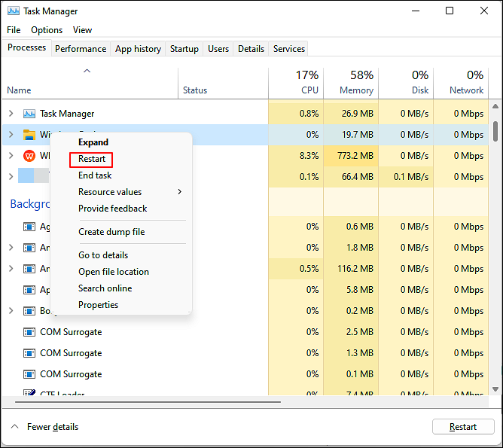Expand the Task Manager process row
The image size is (503, 448).
pos(11,114)
